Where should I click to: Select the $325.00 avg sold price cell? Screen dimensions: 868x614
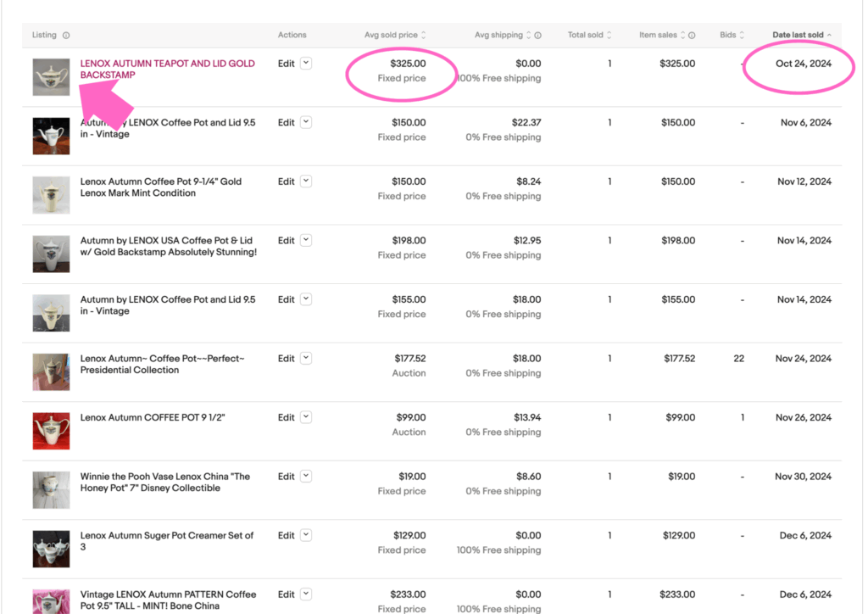click(408, 64)
